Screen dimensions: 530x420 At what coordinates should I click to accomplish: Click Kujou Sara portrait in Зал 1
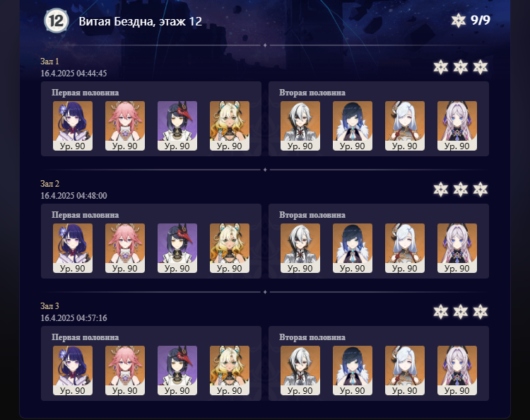point(177,126)
